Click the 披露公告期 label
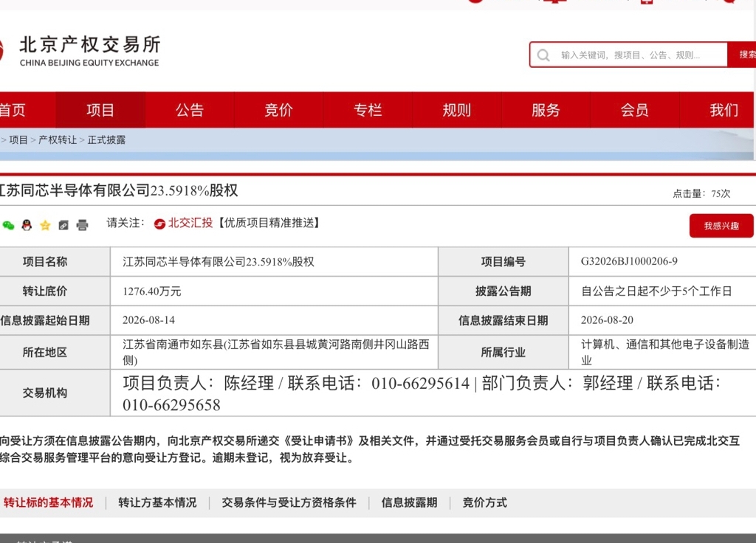This screenshot has width=756, height=543. (x=503, y=291)
